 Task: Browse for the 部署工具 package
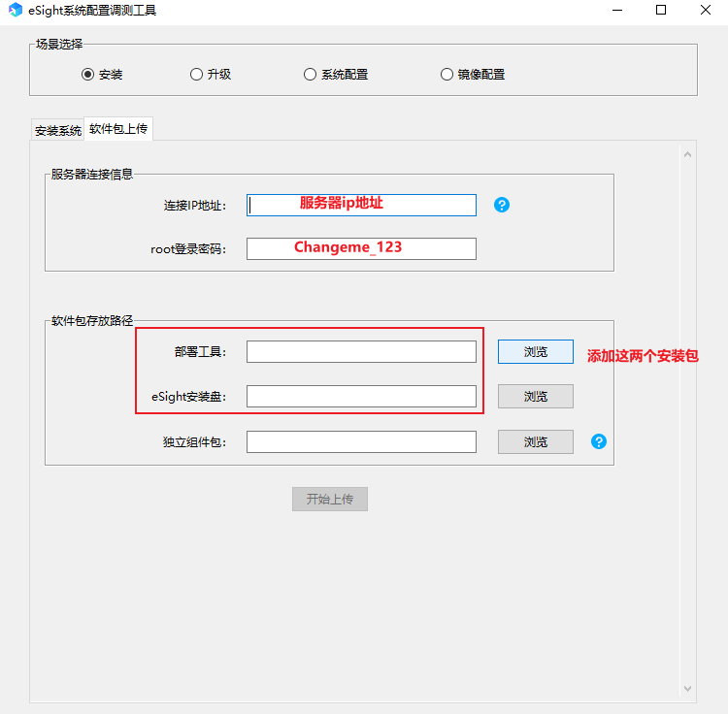coord(535,352)
